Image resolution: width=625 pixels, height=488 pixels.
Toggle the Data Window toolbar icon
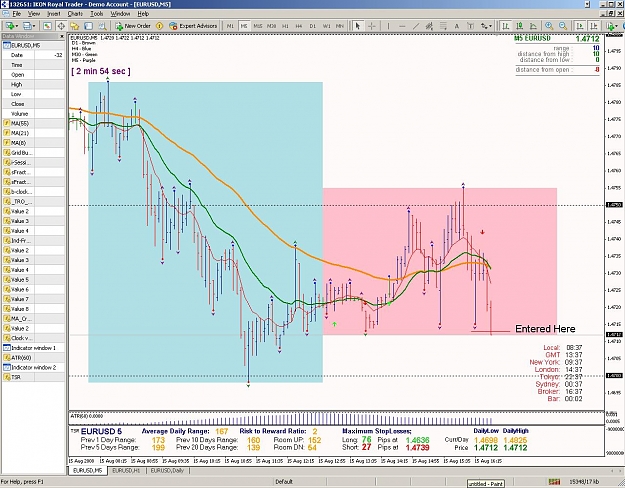coord(61,26)
